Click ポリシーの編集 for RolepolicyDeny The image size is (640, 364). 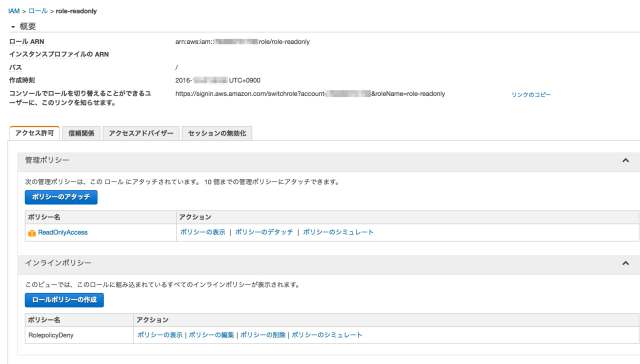211,335
